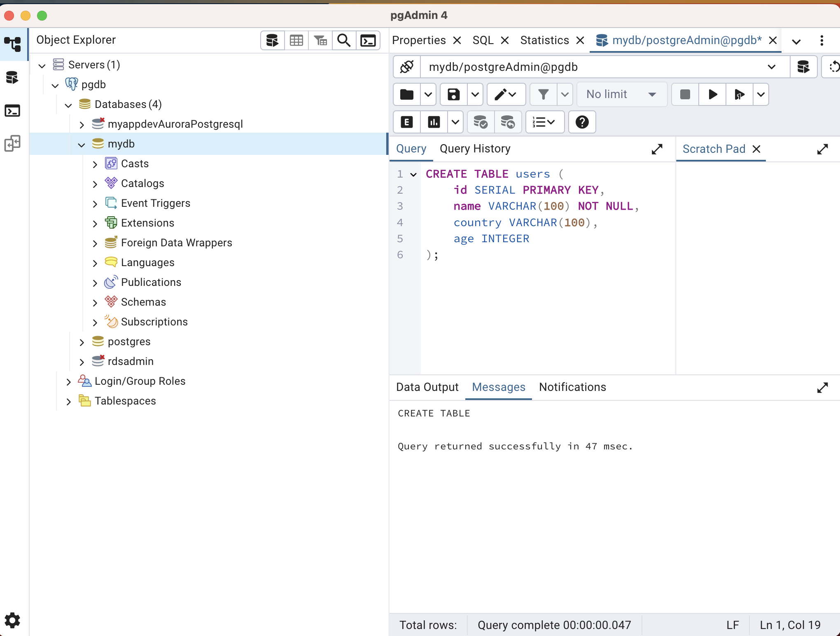Viewport: 840px width, 636px height.
Task: Click the Explain Analyze icon
Action: [434, 122]
